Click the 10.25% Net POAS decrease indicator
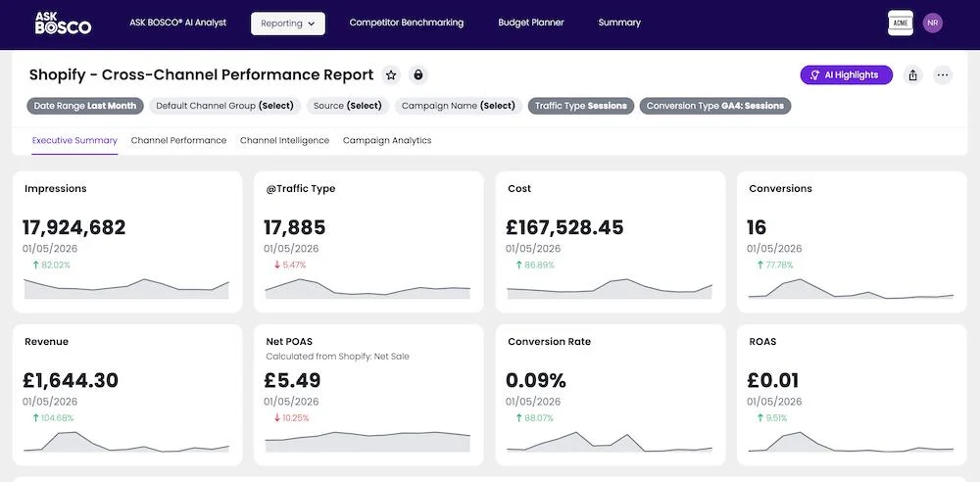The image size is (980, 482). pos(291,417)
